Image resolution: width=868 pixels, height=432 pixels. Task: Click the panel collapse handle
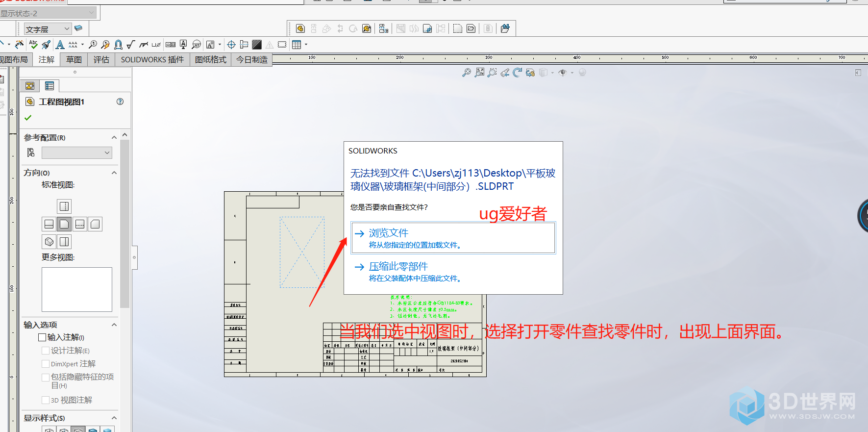(134, 257)
